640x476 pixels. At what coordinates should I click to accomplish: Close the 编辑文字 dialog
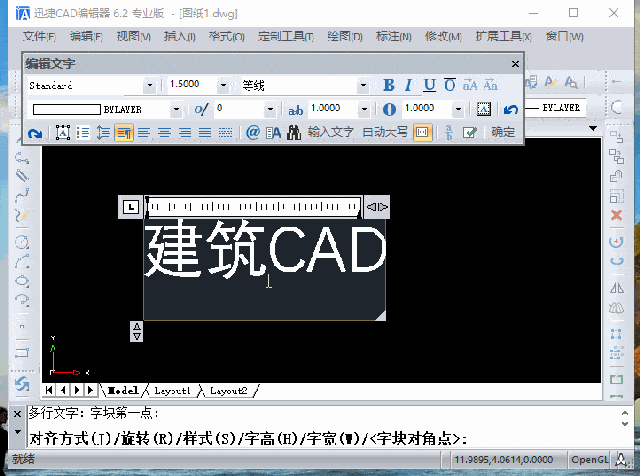coord(515,64)
